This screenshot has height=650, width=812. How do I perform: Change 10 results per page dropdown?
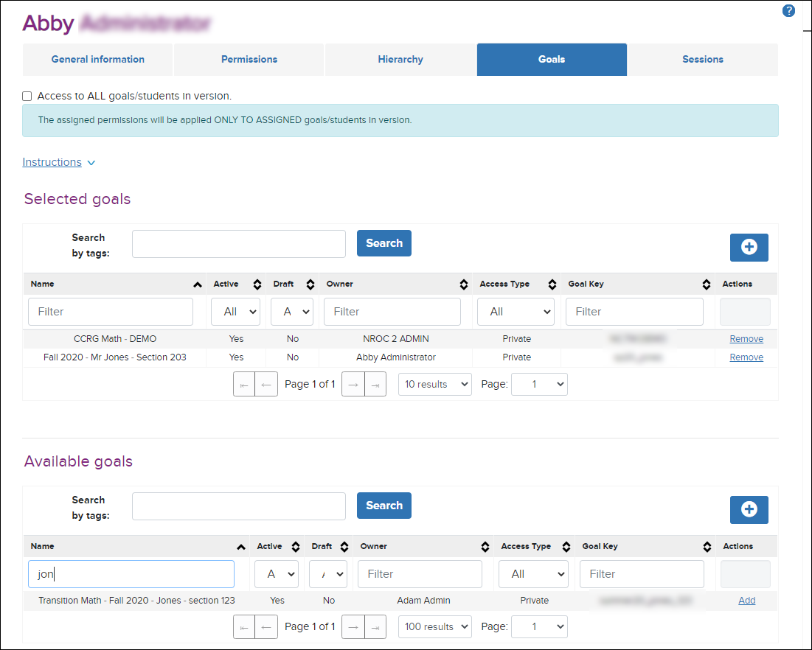(435, 384)
